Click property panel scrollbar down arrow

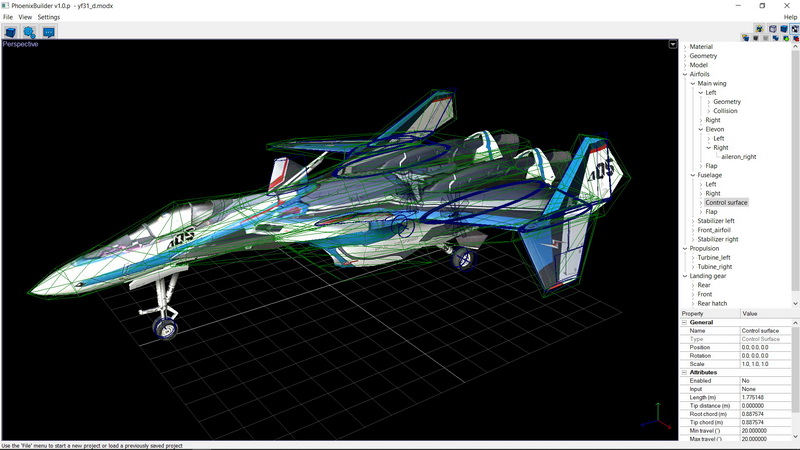pos(795,437)
